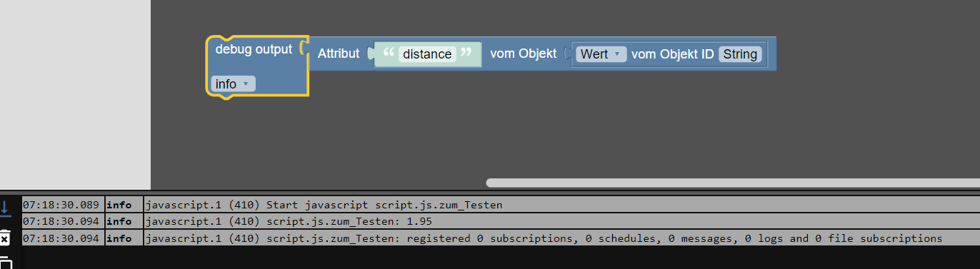This screenshot has width=980, height=269.
Task: Select the debug output block
Action: click(254, 50)
